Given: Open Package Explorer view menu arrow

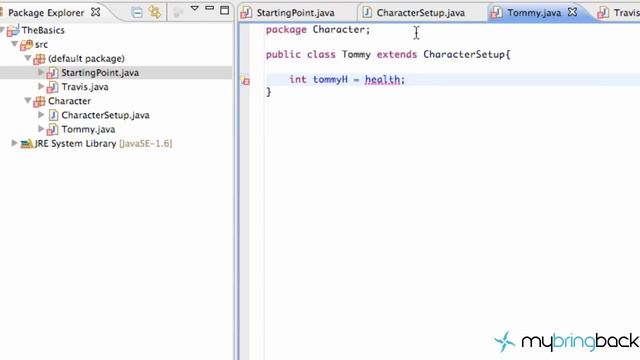Looking at the screenshot, I should tap(194, 9).
